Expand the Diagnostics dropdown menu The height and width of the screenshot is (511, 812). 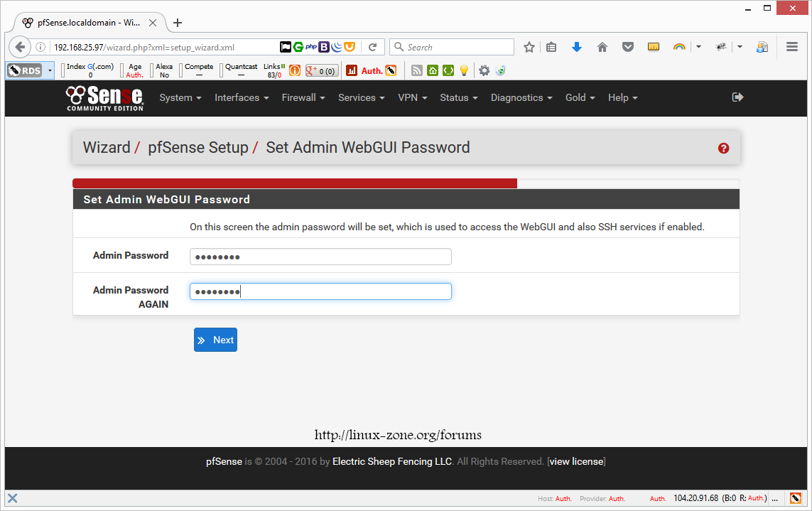tap(521, 98)
